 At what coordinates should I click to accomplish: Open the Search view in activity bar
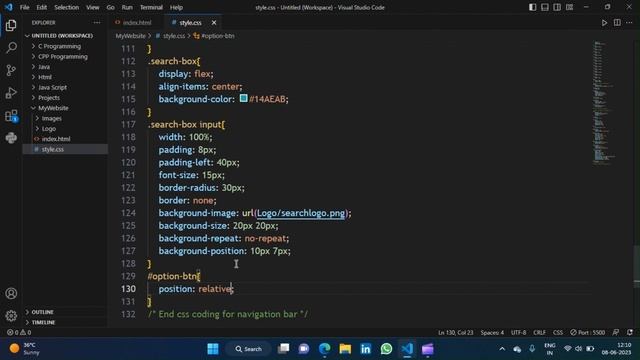point(11,48)
